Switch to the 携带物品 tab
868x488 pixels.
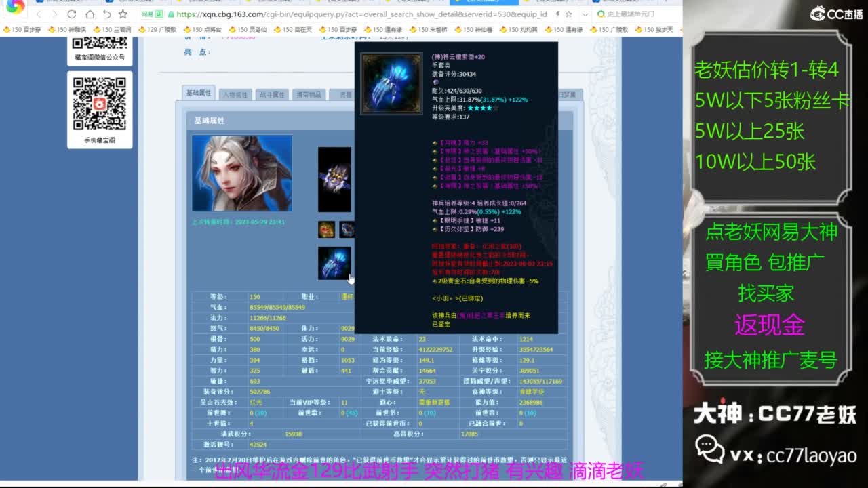pyautogui.click(x=309, y=94)
